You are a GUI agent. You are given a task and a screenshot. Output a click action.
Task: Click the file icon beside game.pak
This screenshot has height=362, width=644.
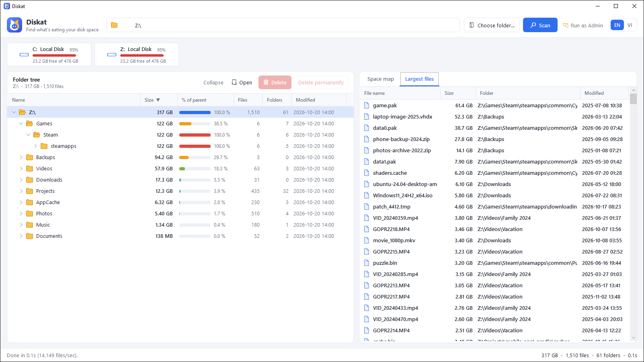coord(366,105)
